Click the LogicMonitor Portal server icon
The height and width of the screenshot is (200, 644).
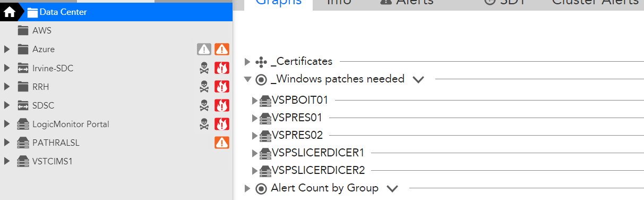[22, 124]
